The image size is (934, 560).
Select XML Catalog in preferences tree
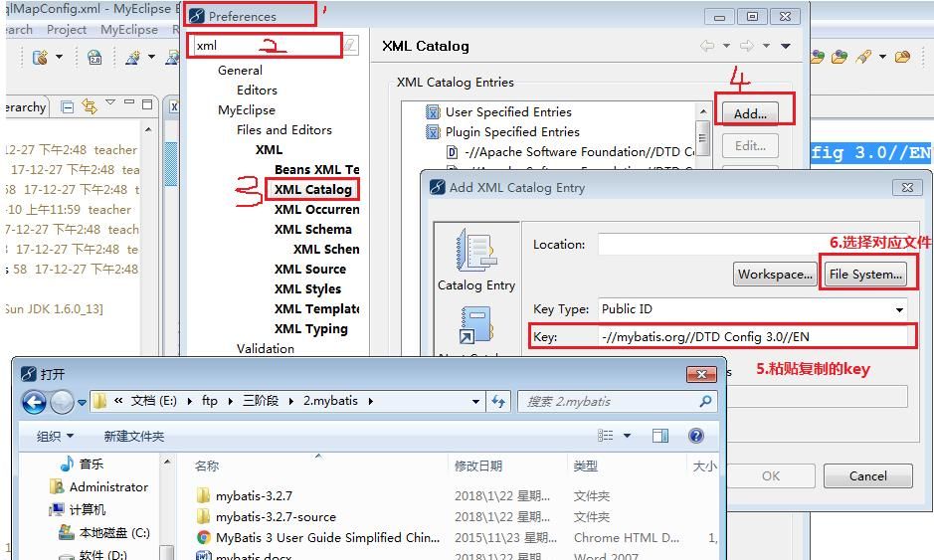312,189
